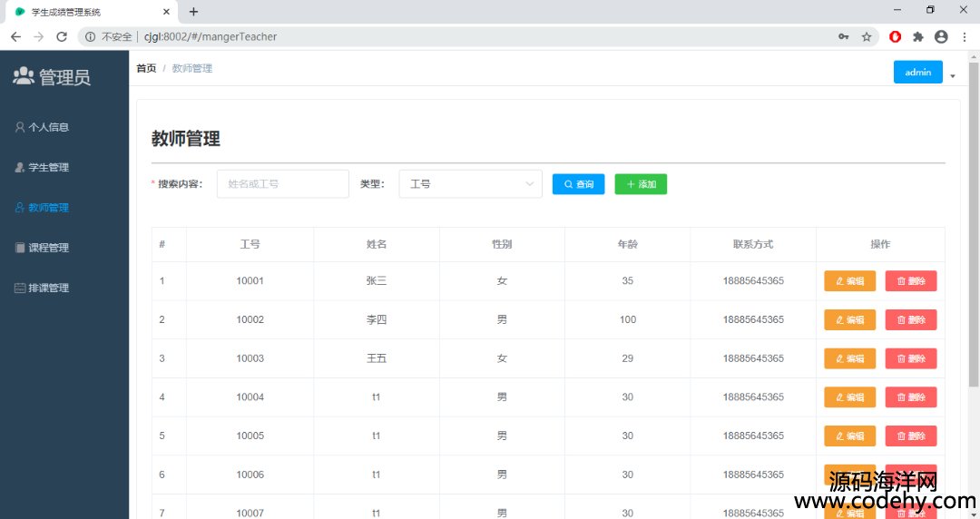980x519 pixels.
Task: Click the browser reload page icon
Action: (x=62, y=37)
